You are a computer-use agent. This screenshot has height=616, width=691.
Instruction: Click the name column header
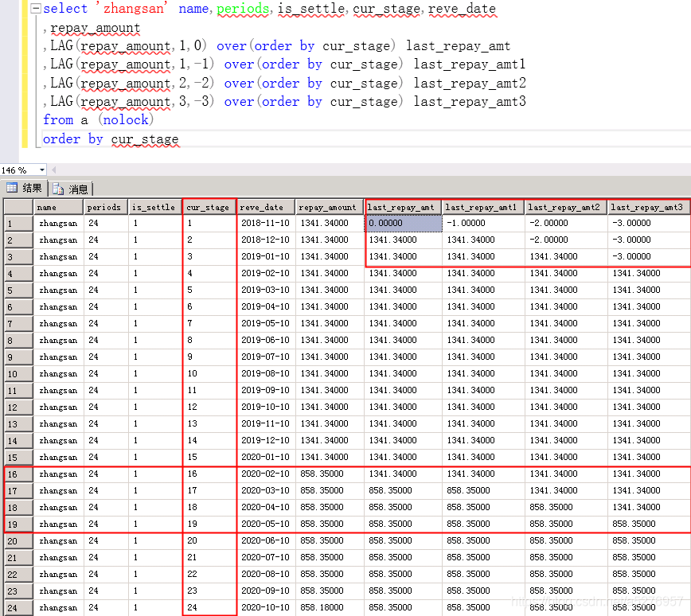pos(58,206)
